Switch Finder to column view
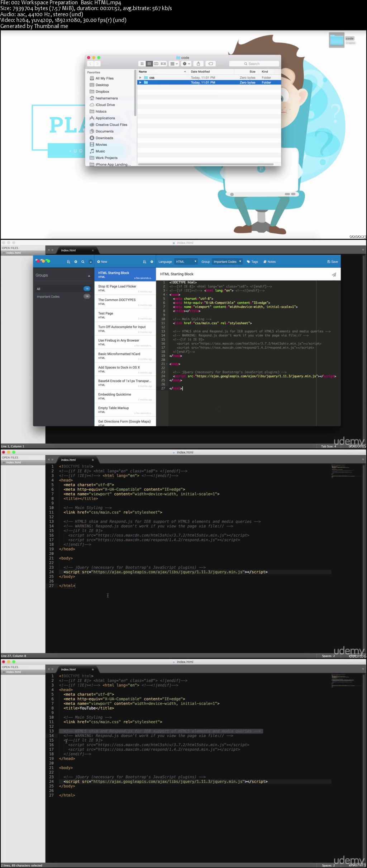The width and height of the screenshot is (367, 868). point(156,64)
